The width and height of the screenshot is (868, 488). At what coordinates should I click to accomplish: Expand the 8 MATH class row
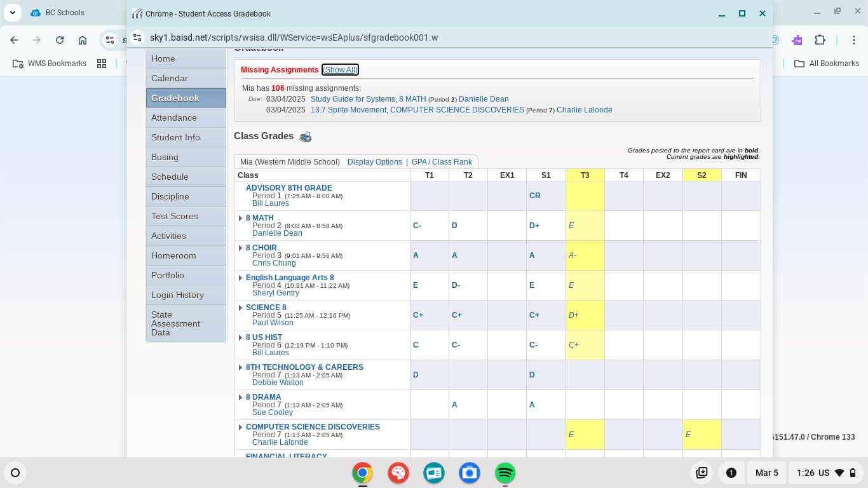pos(240,218)
